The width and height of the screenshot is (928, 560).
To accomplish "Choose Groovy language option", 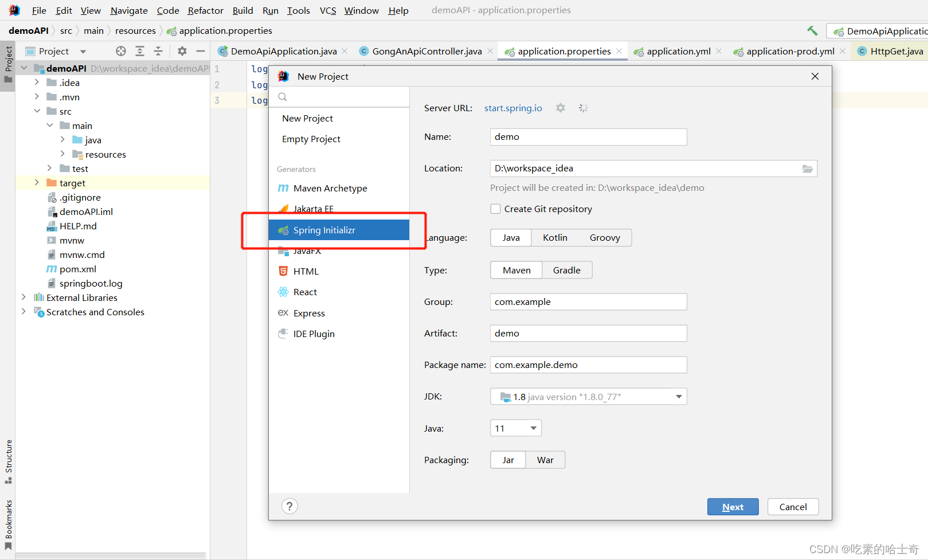I will [x=605, y=237].
